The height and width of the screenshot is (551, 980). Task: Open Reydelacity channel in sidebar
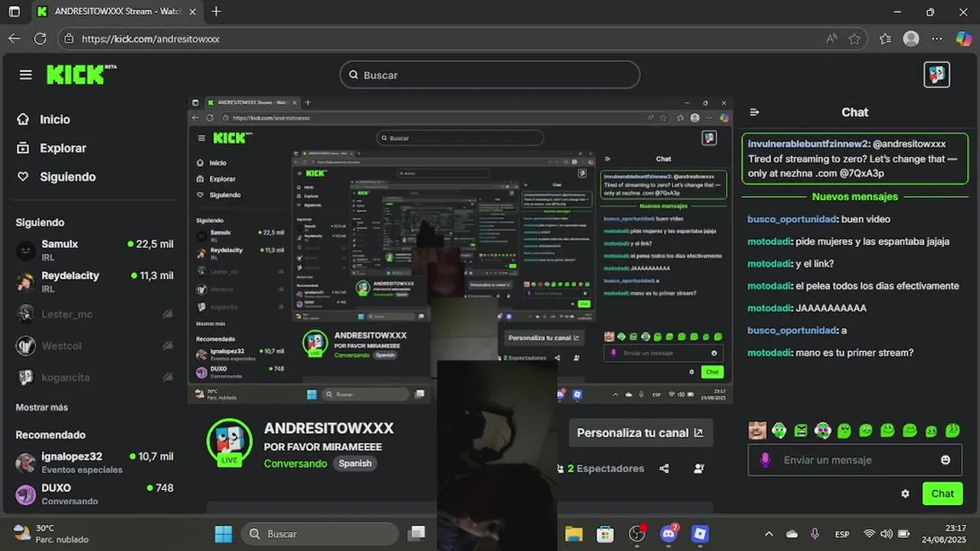[x=95, y=281]
